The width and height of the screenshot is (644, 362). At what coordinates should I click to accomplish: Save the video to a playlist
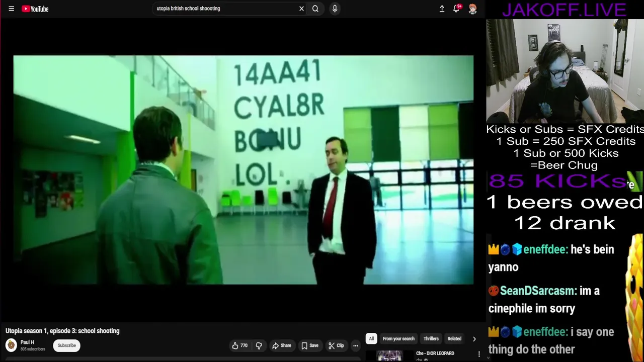310,345
